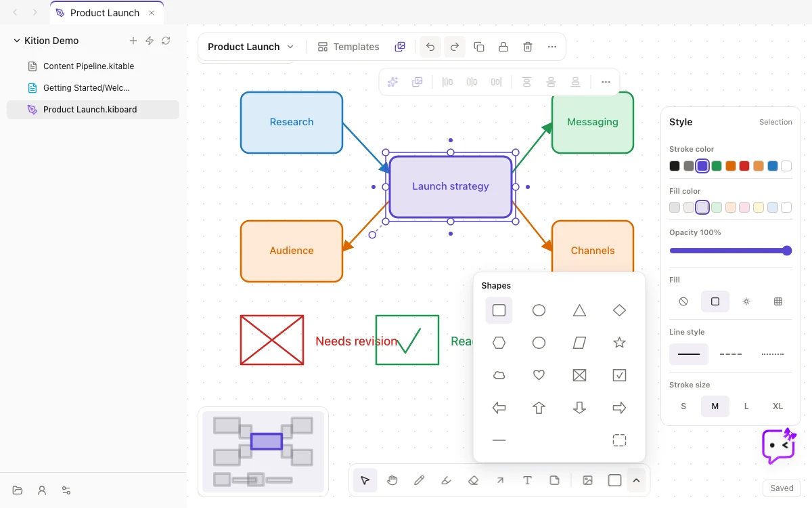Select the text tool
The image size is (812, 508).
(x=527, y=480)
